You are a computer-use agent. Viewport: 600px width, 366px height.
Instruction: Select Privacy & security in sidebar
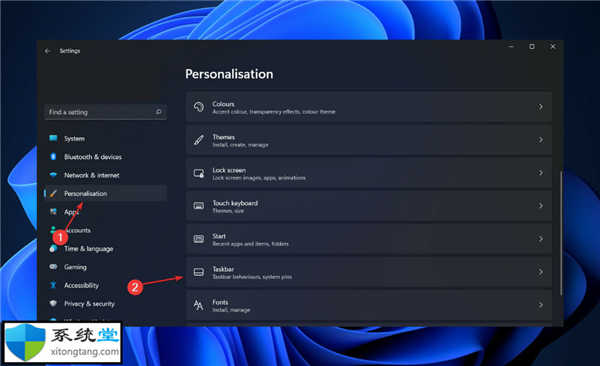pyautogui.click(x=106, y=304)
